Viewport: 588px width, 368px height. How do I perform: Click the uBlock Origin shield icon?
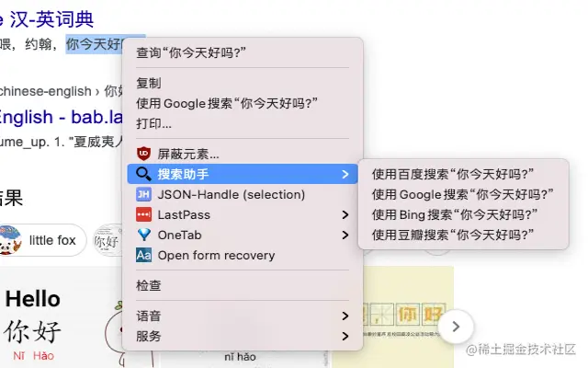(x=143, y=154)
